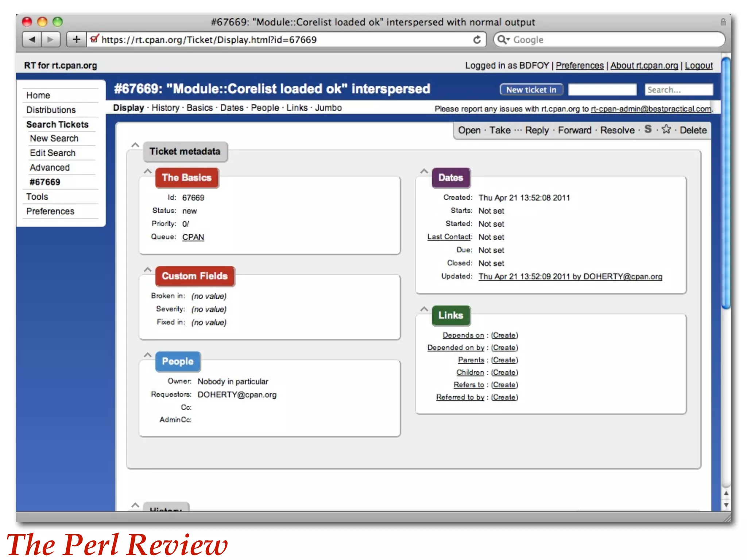Click Create next to Depended on by

504,348
